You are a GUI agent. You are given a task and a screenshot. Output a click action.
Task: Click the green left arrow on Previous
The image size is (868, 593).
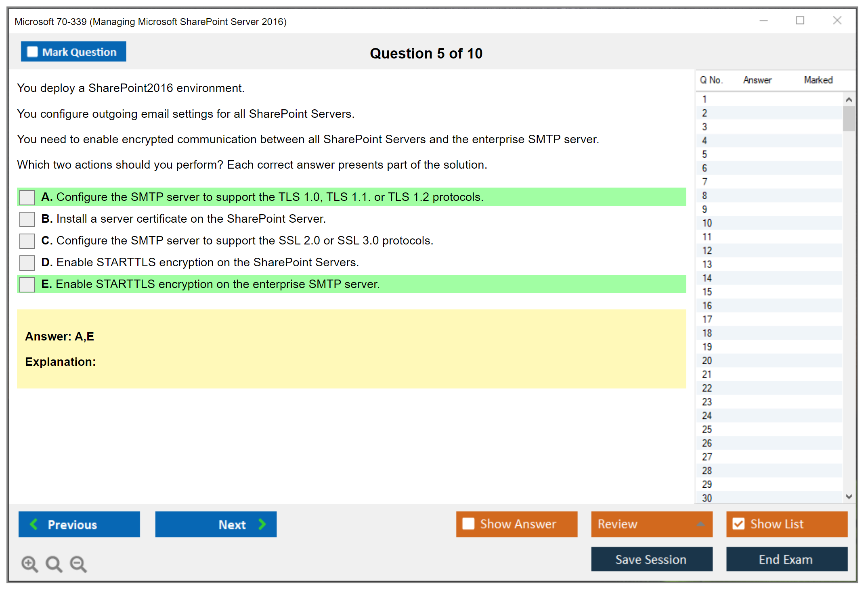click(x=34, y=524)
